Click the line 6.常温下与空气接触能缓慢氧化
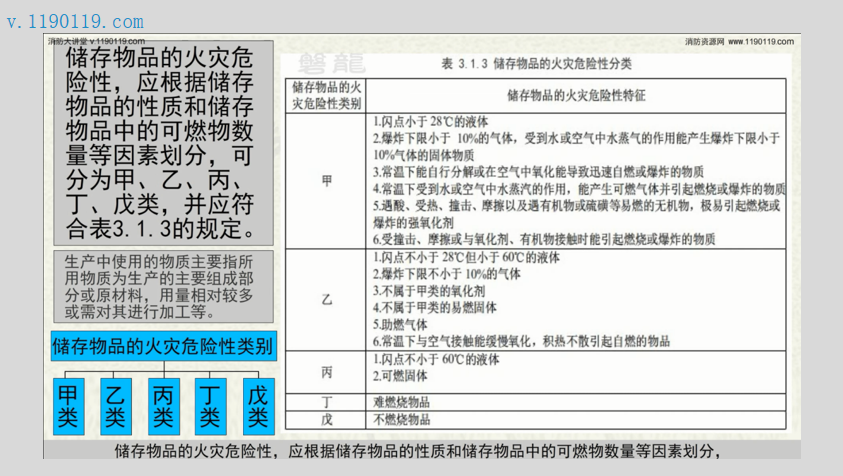The height and width of the screenshot is (476, 843). pyautogui.click(x=521, y=341)
